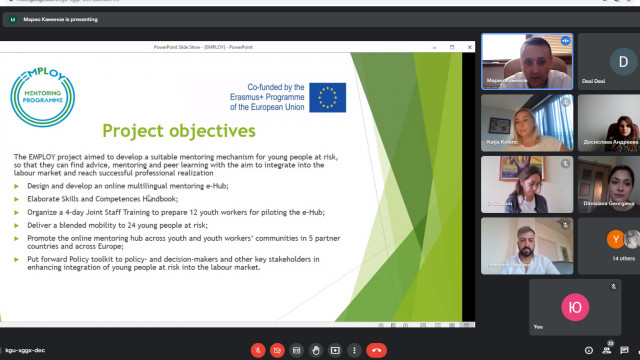The width and height of the screenshot is (640, 360).
Task: Leave the call with red hang-up button
Action: pyautogui.click(x=376, y=350)
